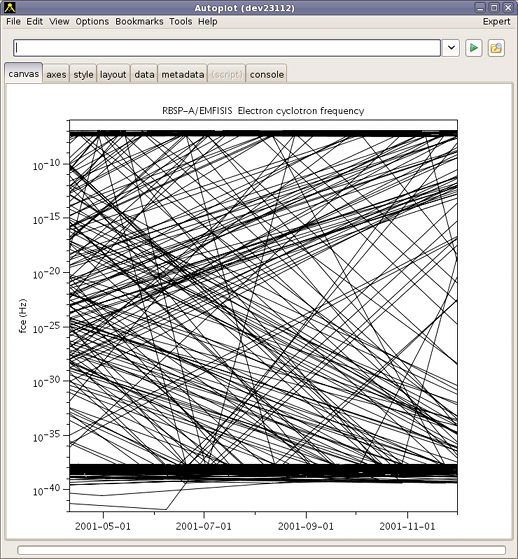The image size is (518, 559).
Task: Click the 2001-09-01 x-axis tick label
Action: point(306,526)
